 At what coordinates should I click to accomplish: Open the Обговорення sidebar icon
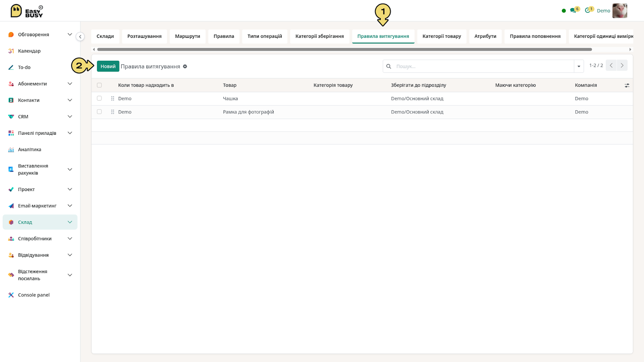(x=11, y=35)
